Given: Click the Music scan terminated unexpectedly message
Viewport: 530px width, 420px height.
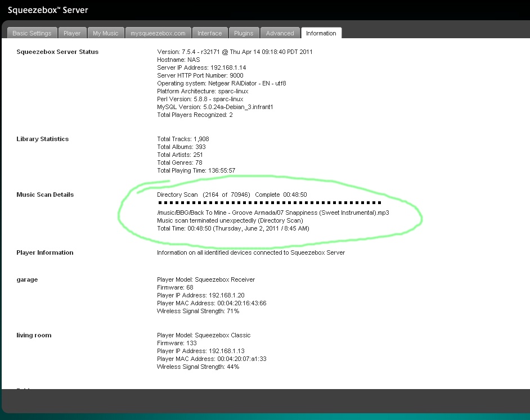Looking at the screenshot, I should [x=230, y=220].
